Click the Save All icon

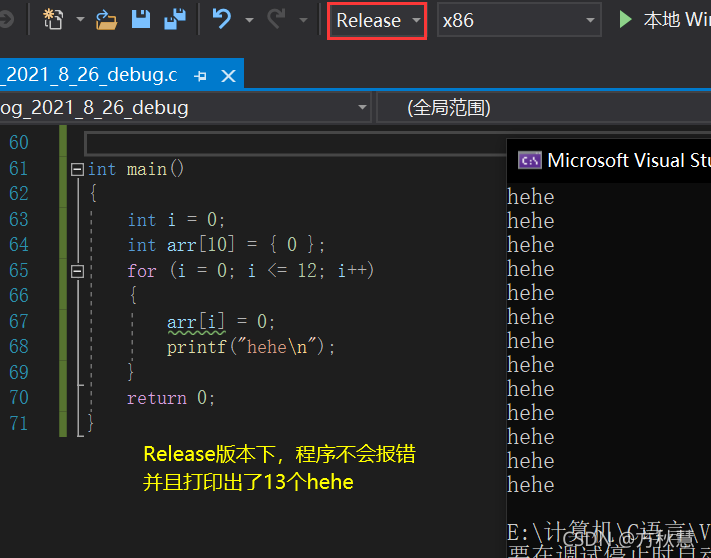tap(175, 19)
